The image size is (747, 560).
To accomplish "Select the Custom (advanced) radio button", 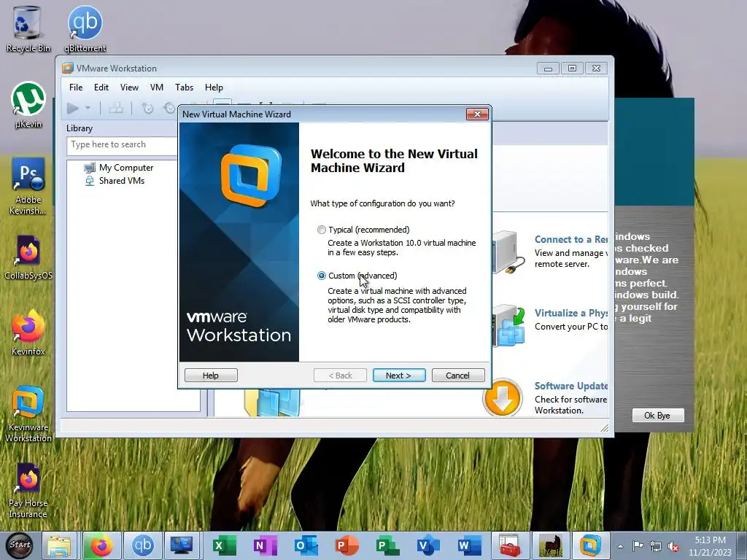I will pos(322,276).
